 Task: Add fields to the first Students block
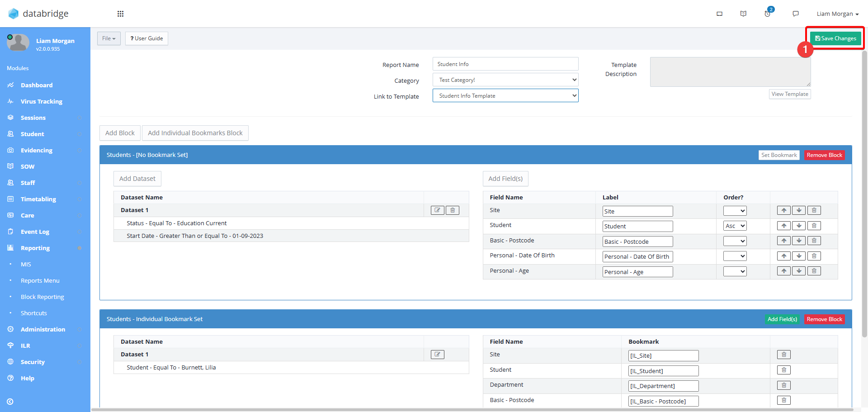click(x=505, y=179)
